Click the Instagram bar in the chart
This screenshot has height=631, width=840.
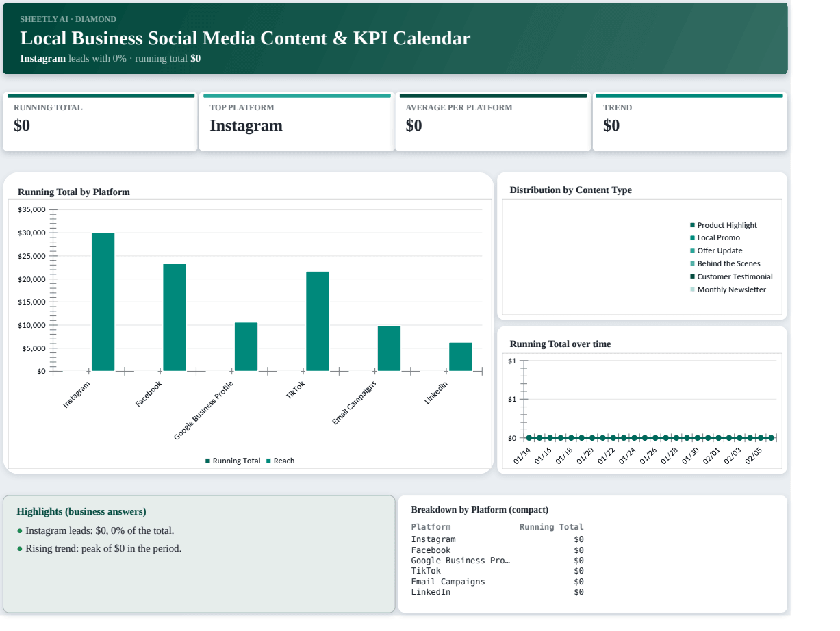(103, 302)
